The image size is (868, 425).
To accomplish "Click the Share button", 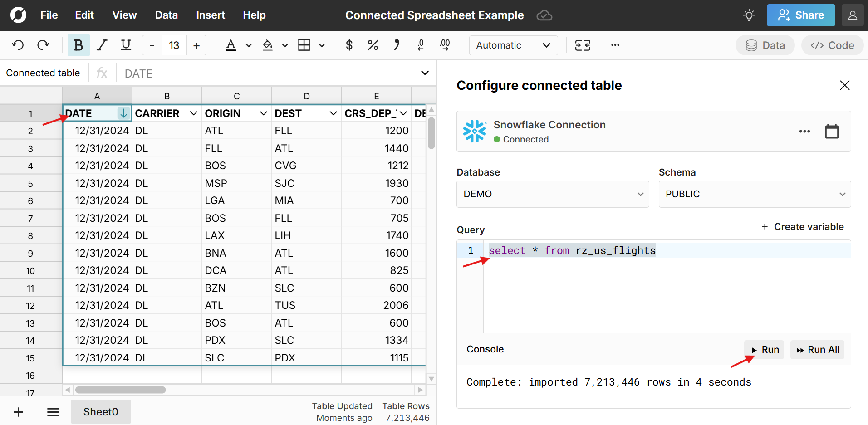I will point(800,15).
